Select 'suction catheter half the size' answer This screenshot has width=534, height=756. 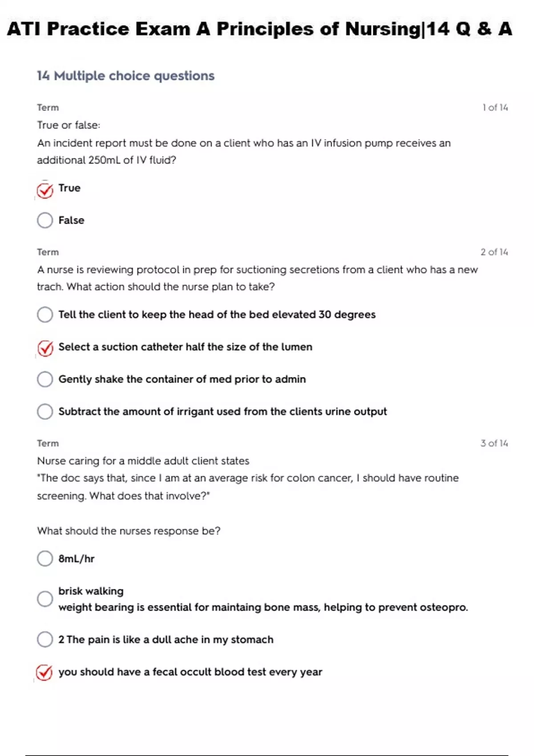[x=45, y=348]
